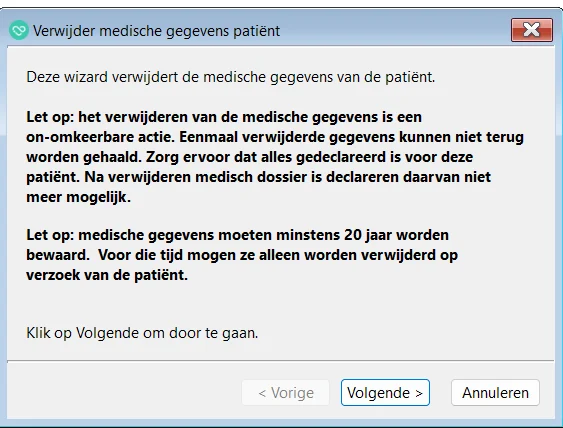Click the line starting 'worden gehaald. Zorg ervoor'
The image size is (563, 428).
pyautogui.click(x=250, y=157)
